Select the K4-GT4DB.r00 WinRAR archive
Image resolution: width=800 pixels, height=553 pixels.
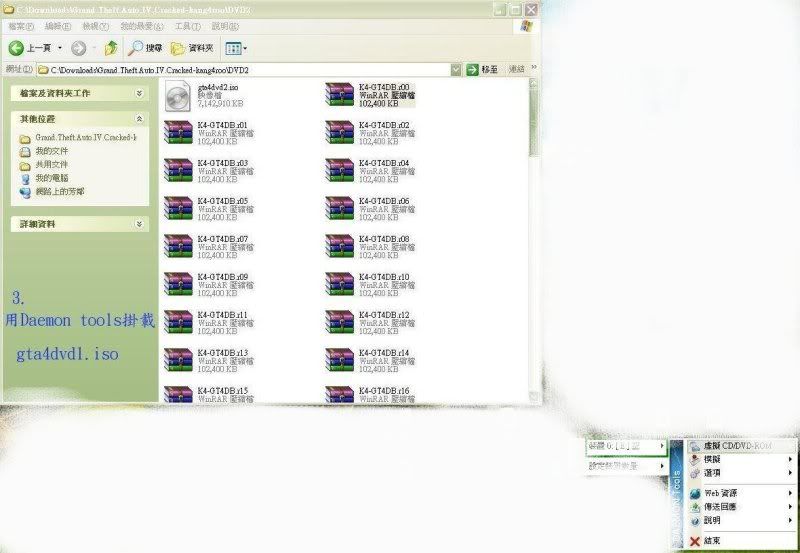pyautogui.click(x=371, y=95)
